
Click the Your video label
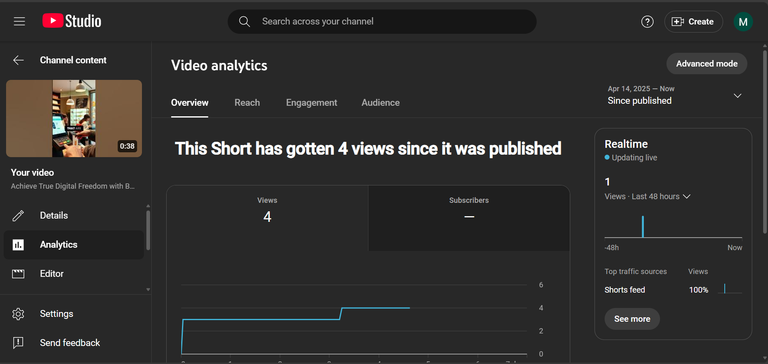click(x=32, y=172)
